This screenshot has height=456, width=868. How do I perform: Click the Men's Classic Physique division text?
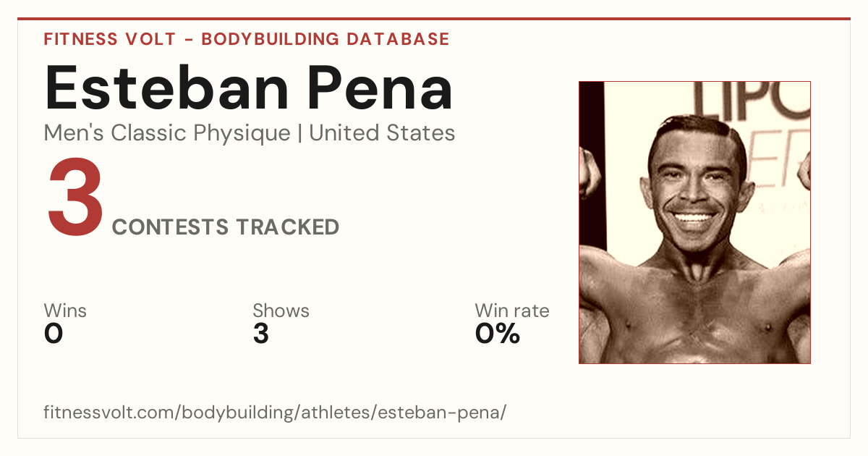[x=167, y=133]
